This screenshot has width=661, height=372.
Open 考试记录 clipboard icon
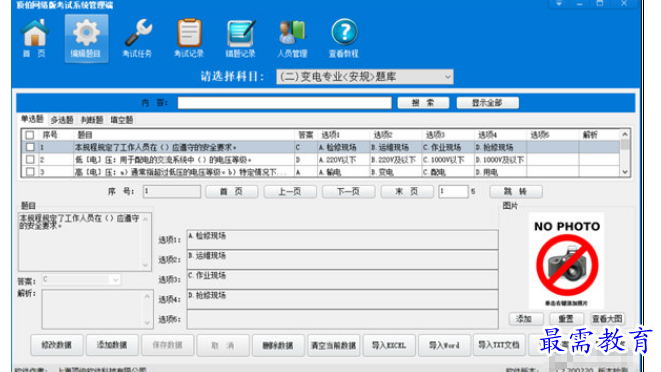pyautogui.click(x=189, y=39)
